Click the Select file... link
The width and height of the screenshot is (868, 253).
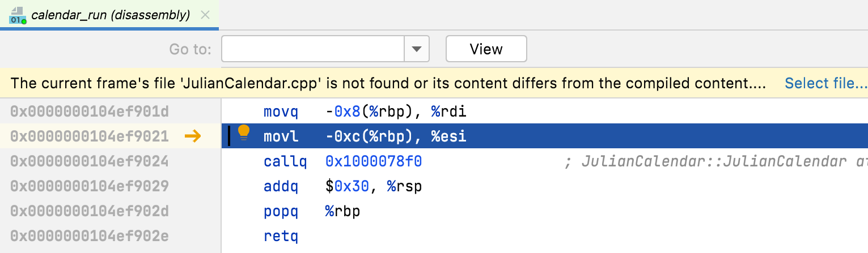coord(825,84)
